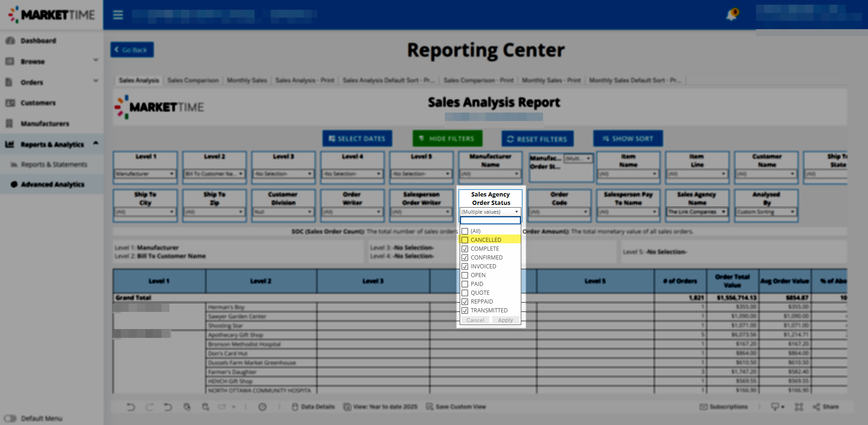Click the Customers sidebar icon
This screenshot has height=425, width=868.
(10, 103)
